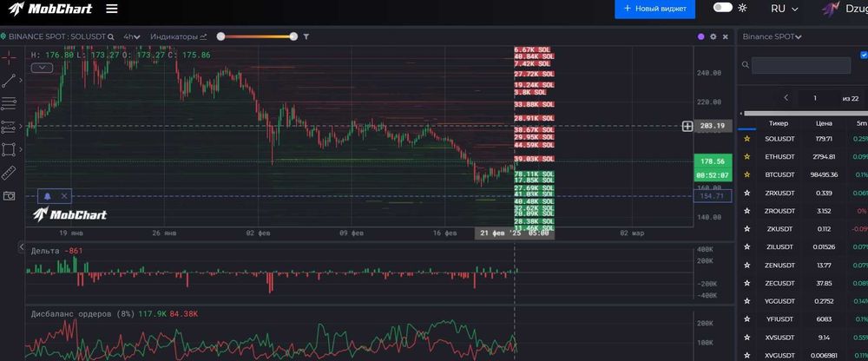Toggle favorite star for ZROUSDT
Image resolution: width=868 pixels, height=361 pixels.
click(x=746, y=211)
